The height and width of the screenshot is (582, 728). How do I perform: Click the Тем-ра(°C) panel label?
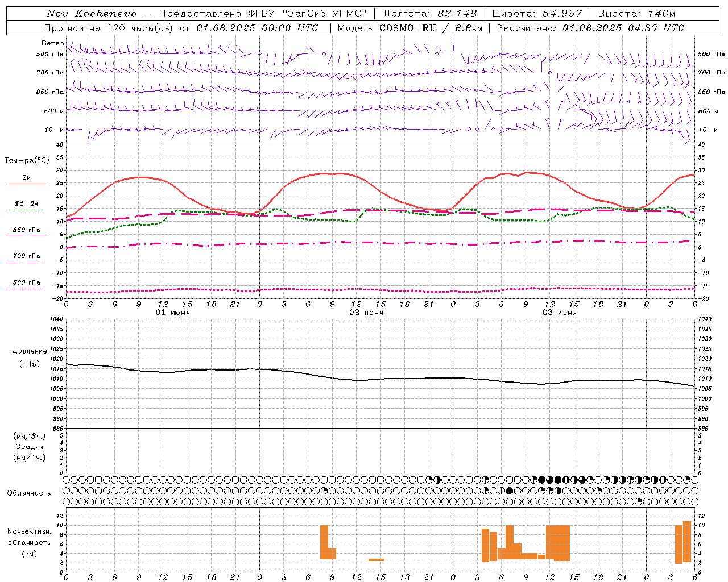click(x=27, y=161)
